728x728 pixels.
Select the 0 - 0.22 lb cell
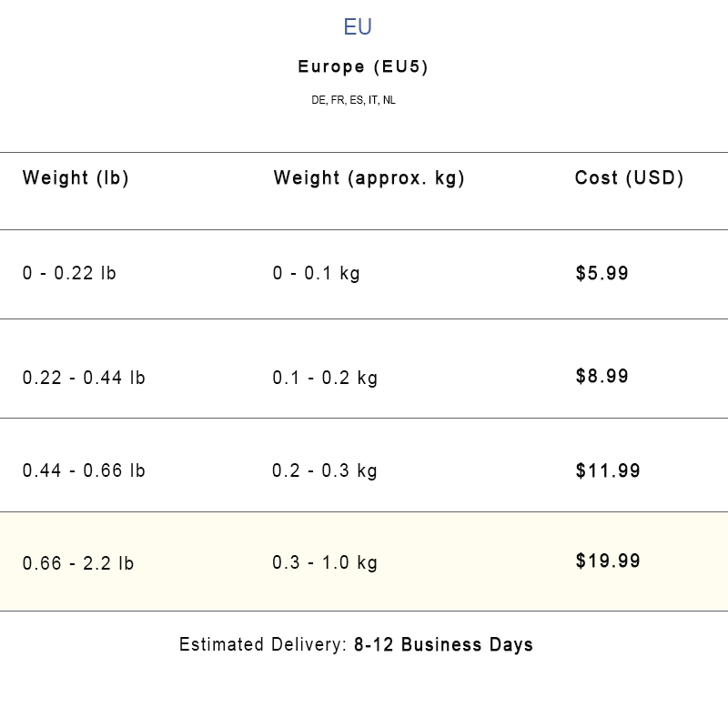(69, 273)
